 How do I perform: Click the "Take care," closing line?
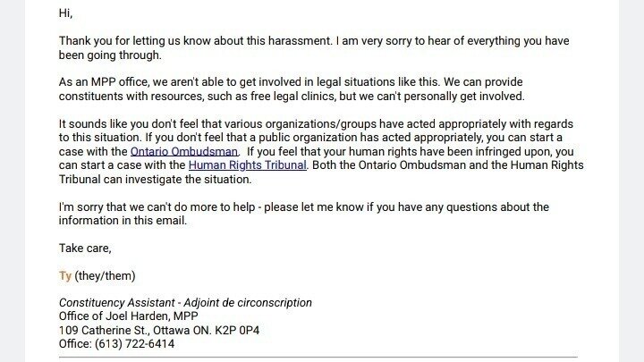coord(85,248)
